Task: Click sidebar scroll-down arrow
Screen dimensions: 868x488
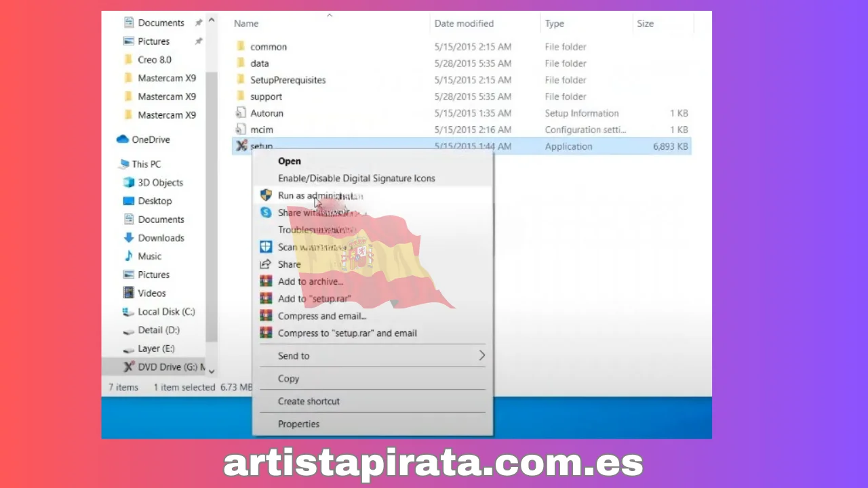Action: [x=212, y=371]
